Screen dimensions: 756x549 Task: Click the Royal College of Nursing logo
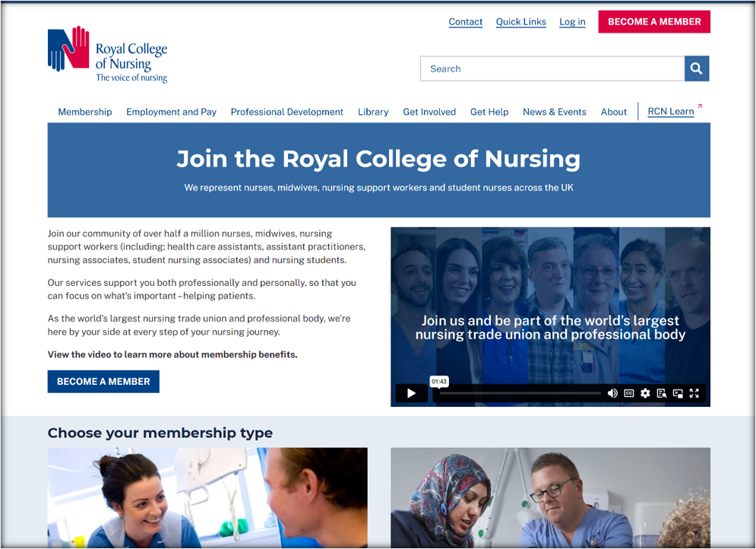click(x=108, y=55)
